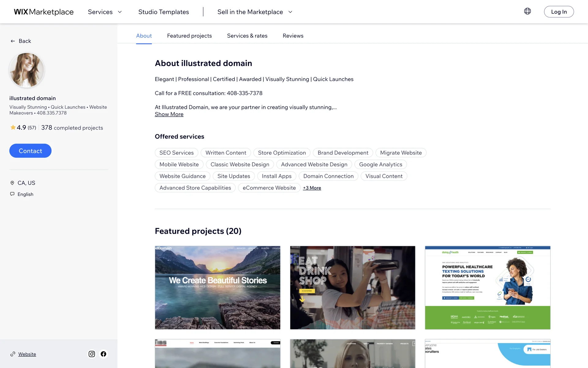588x368 pixels.
Task: Click the globe language selector icon
Action: (527, 11)
